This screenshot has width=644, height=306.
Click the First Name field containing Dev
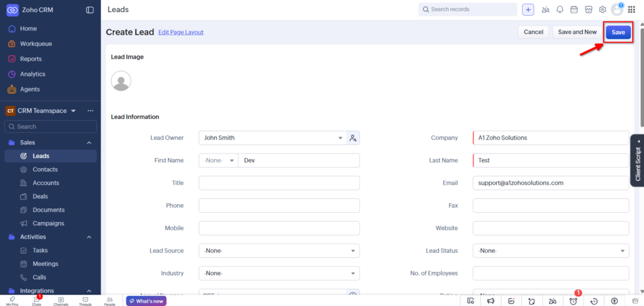[299, 161]
